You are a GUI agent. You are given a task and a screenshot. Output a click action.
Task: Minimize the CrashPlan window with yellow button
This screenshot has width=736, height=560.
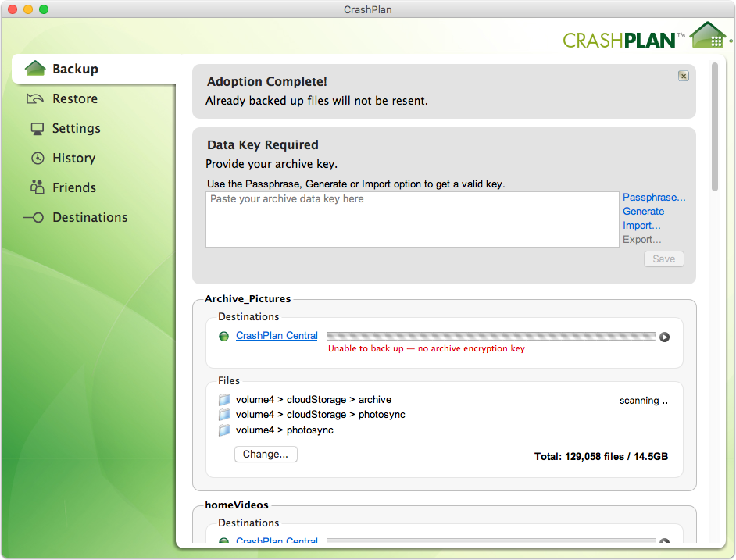pyautogui.click(x=28, y=9)
